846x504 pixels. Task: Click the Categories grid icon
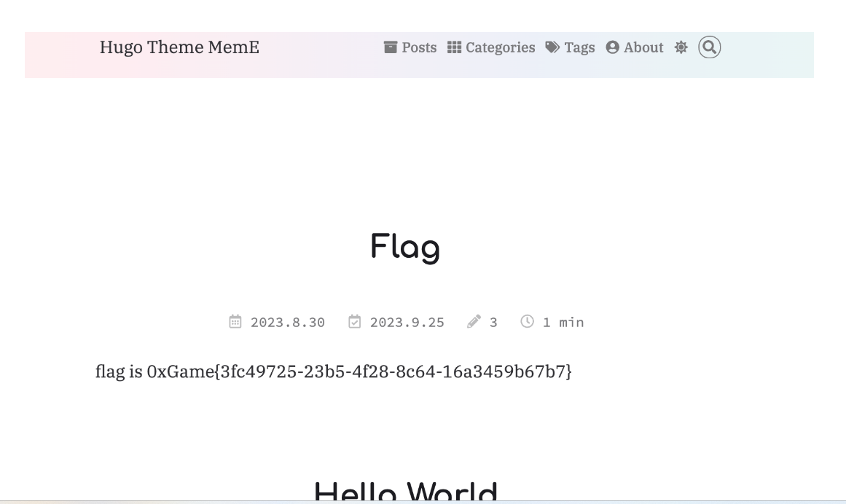(x=454, y=47)
